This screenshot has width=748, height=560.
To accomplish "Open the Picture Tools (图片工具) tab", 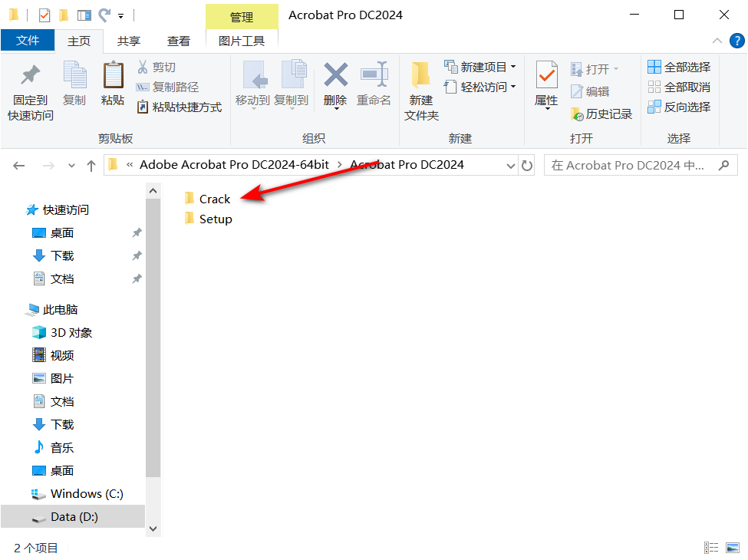I will (x=242, y=41).
